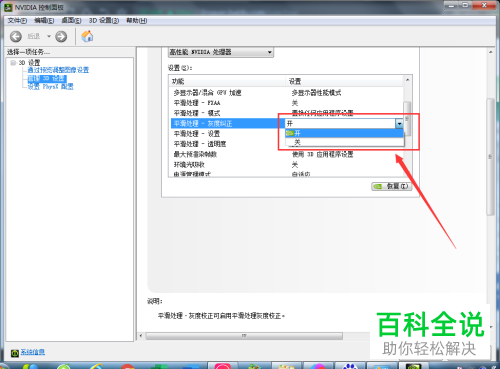
Task: Click the main panel vertical scrollbar thumb
Action: 490,157
